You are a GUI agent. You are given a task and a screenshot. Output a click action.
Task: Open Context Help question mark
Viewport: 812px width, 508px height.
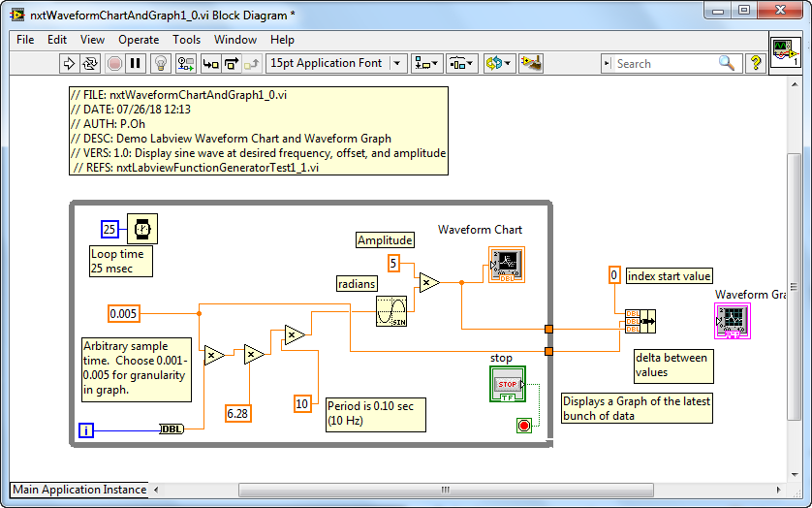[756, 64]
